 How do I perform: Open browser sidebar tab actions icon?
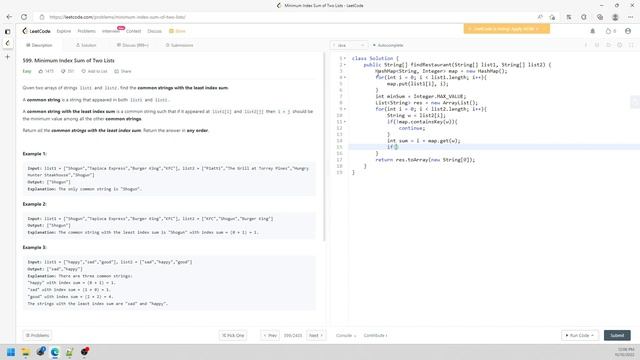[x=7, y=31]
